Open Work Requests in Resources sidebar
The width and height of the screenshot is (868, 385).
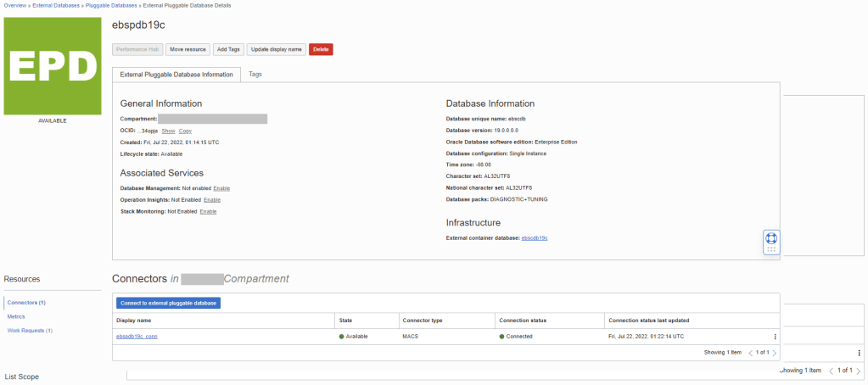pos(30,330)
